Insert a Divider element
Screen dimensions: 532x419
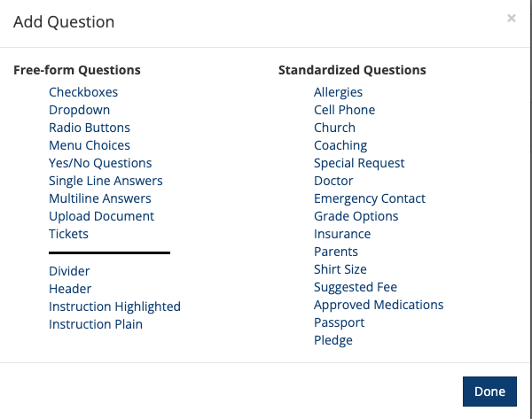click(x=69, y=271)
